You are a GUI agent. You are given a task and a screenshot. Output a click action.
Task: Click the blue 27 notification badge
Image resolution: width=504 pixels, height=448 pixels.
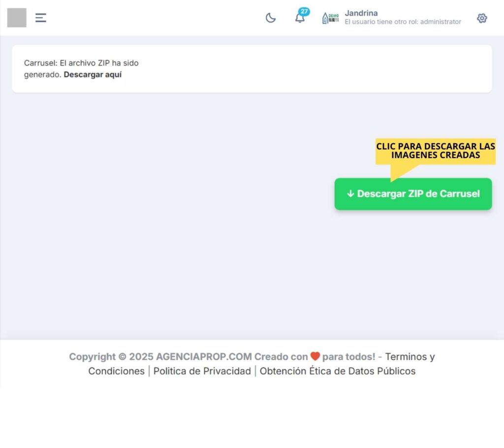(304, 11)
